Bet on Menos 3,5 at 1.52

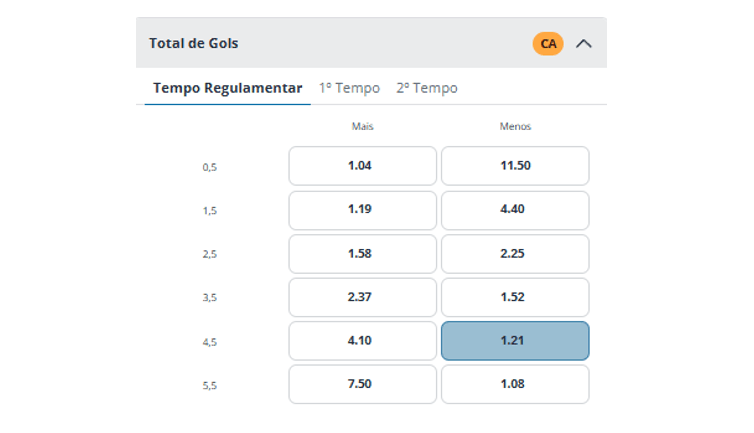(x=515, y=297)
